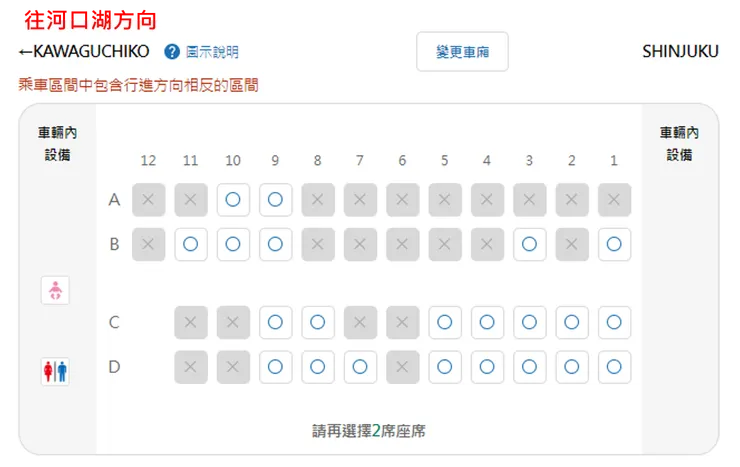The width and height of the screenshot is (740, 467).
Task: Pick seat 8C
Action: [317, 322]
